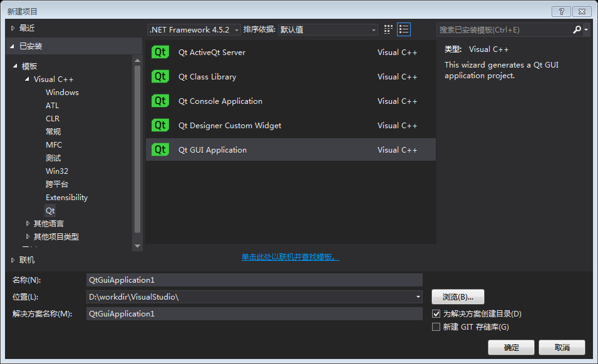Viewport: 598px width, 364px height.
Task: Expand the 其他语言 tree node
Action: click(x=28, y=223)
